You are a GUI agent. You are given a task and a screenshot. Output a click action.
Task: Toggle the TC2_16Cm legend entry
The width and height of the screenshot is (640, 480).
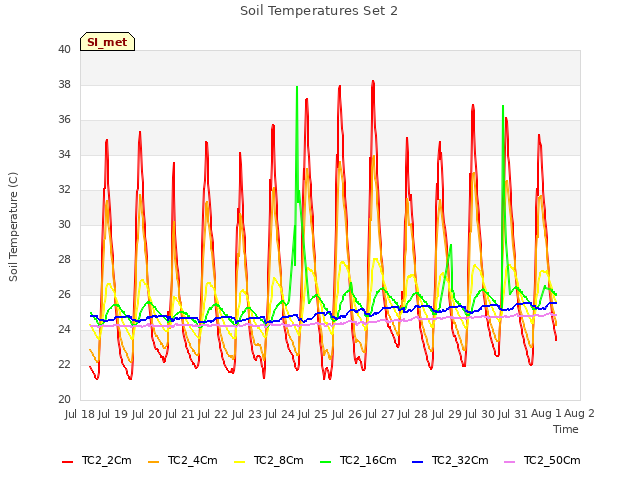(x=358, y=461)
